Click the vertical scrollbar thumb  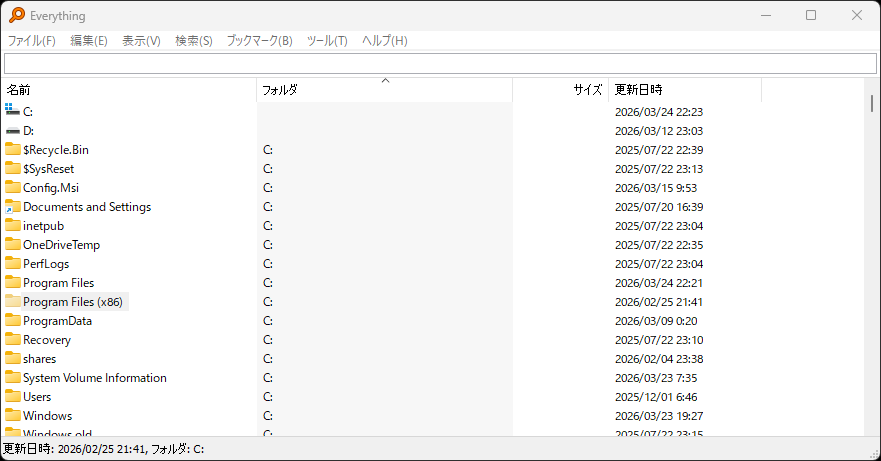click(871, 103)
